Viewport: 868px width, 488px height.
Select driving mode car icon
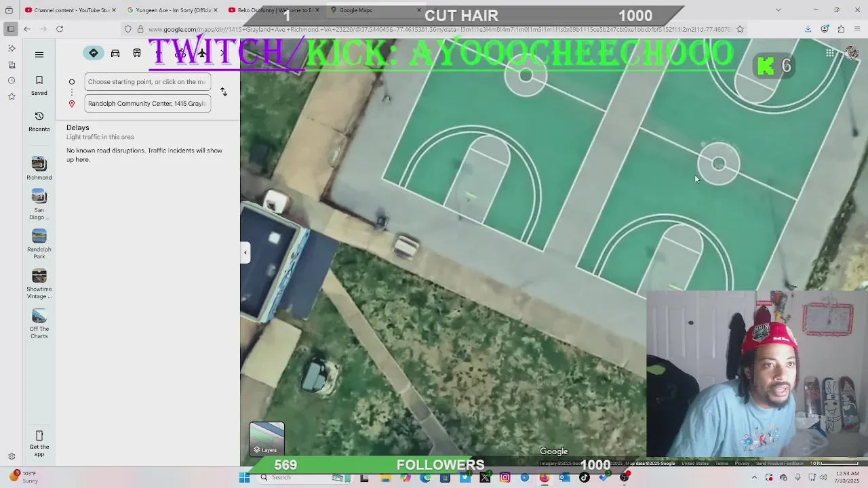(115, 54)
